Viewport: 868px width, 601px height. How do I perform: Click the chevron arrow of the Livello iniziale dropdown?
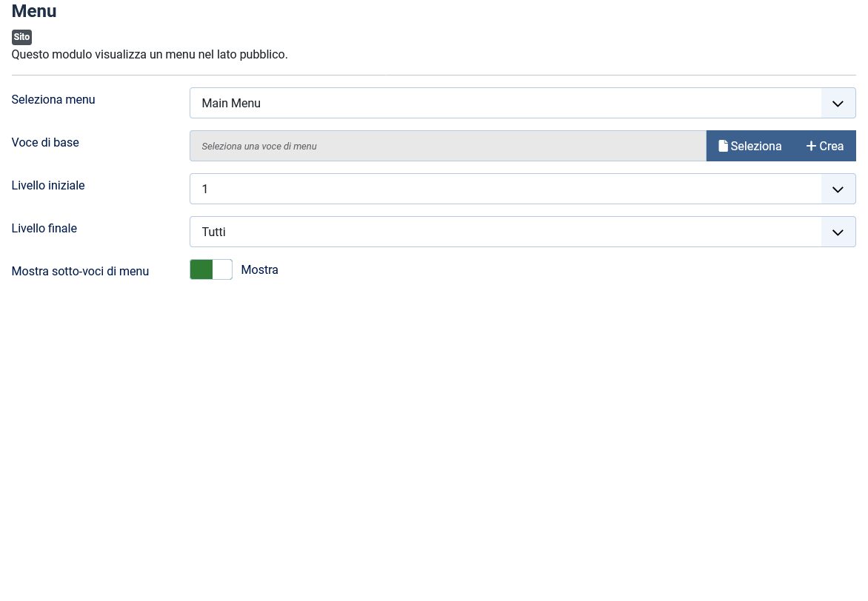(838, 189)
